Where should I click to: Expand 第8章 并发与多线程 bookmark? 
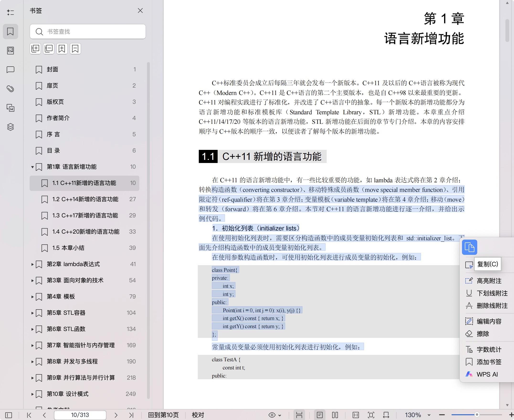[x=32, y=362]
